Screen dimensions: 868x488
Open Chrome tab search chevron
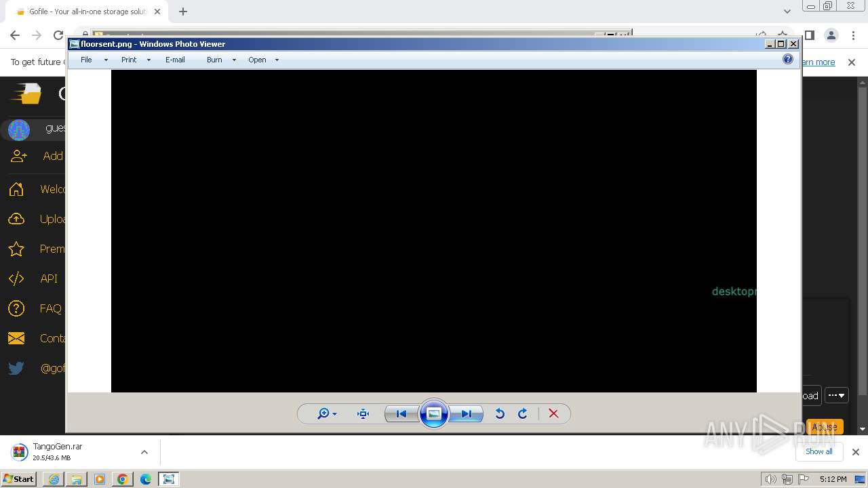tap(787, 12)
